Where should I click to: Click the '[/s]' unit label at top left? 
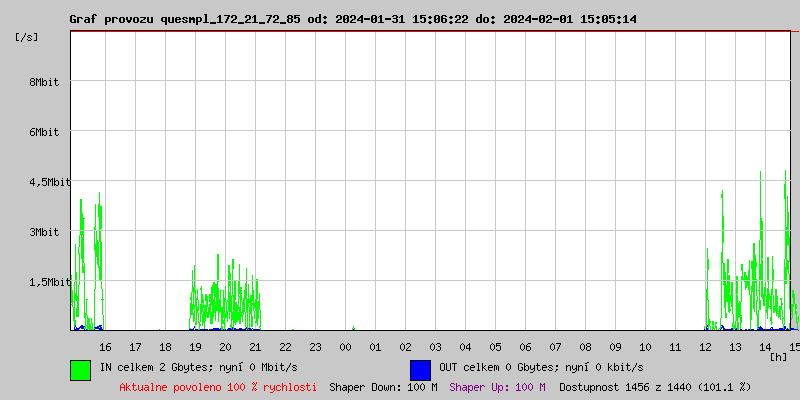pyautogui.click(x=27, y=37)
